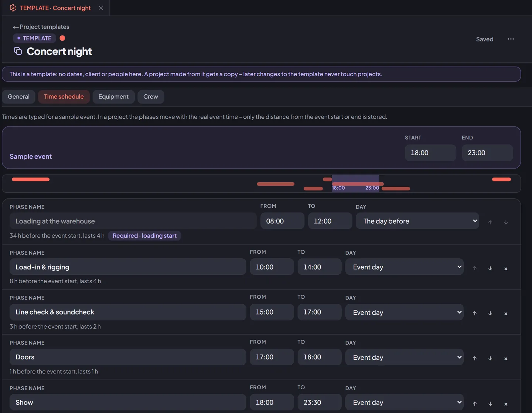Click the leftmost red bar on the timeline
The image size is (532, 413).
pyautogui.click(x=31, y=179)
